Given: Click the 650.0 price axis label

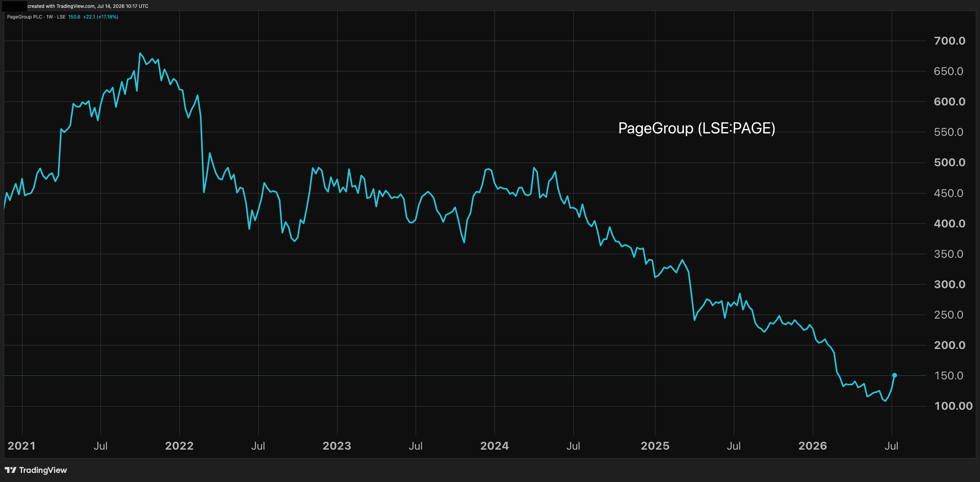Looking at the screenshot, I should [x=948, y=71].
